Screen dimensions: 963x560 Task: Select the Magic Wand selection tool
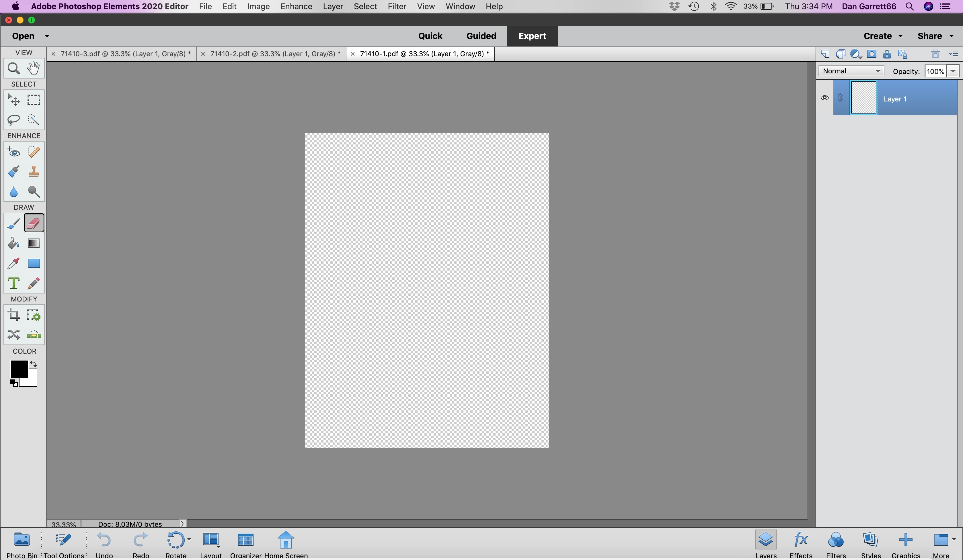click(x=34, y=120)
